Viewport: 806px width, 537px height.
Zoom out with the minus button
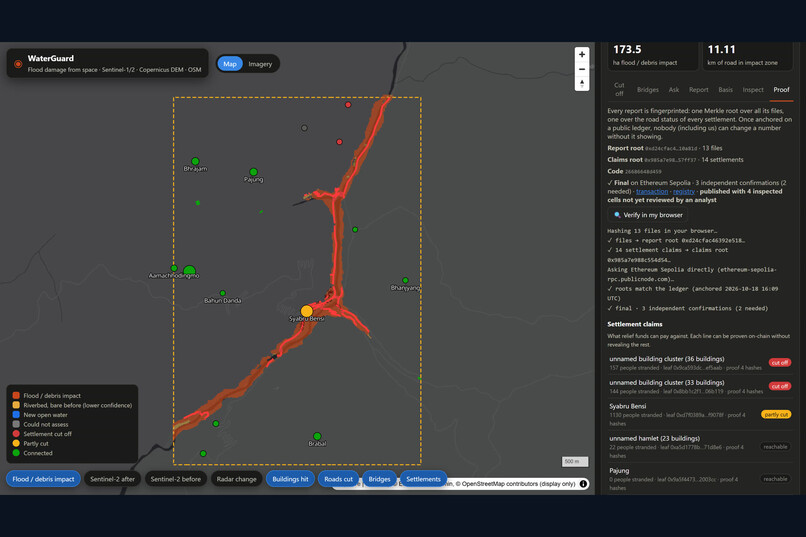[x=582, y=69]
